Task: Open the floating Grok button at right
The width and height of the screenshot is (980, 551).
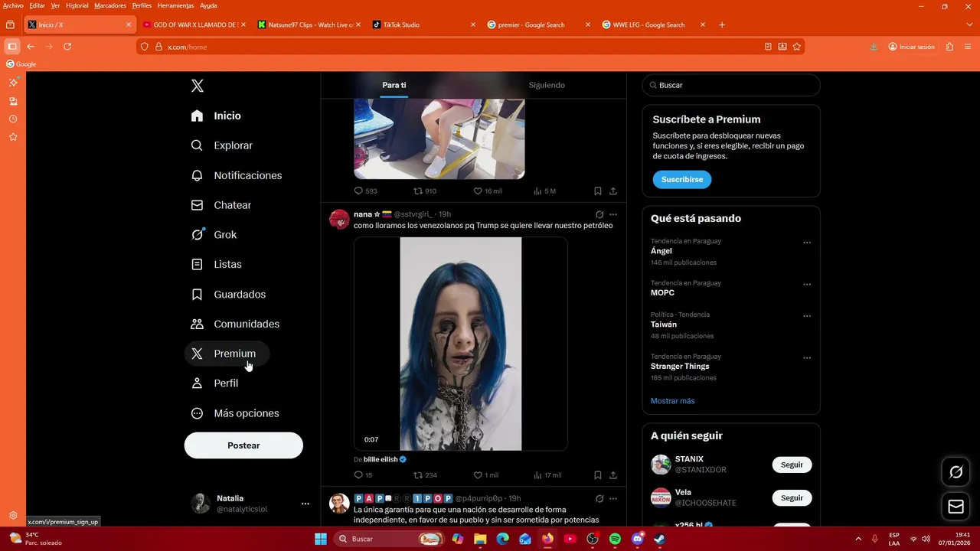Action: tap(955, 472)
